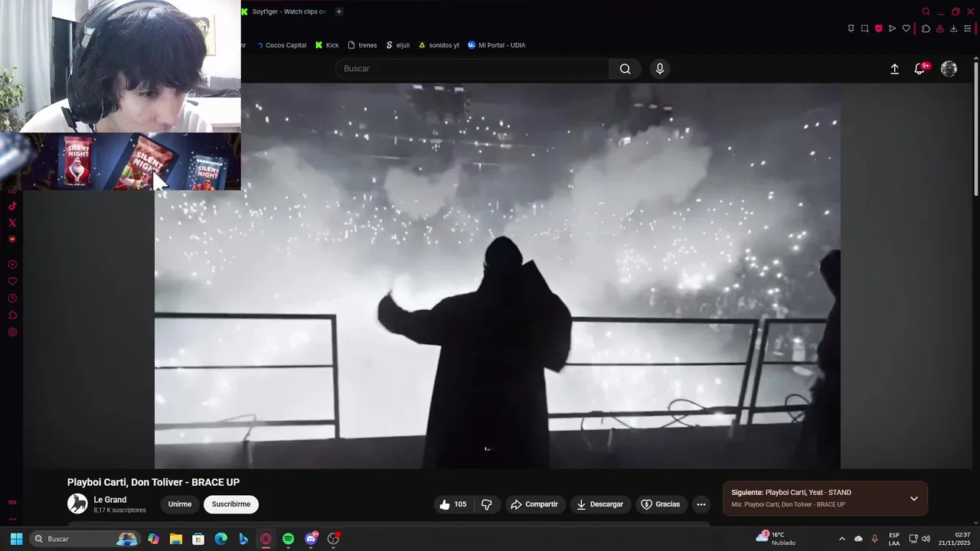
Task: Start voice search with microphone icon
Action: (x=660, y=69)
